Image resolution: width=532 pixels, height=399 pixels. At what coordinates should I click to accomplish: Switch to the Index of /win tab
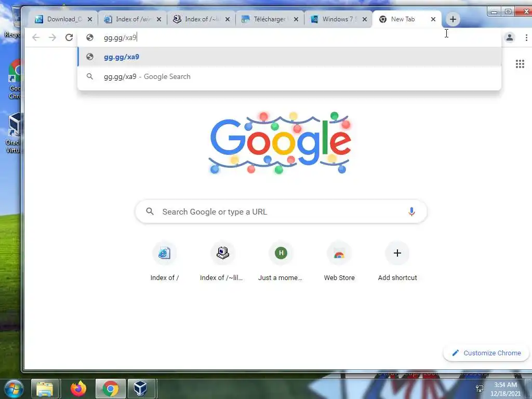click(x=132, y=19)
